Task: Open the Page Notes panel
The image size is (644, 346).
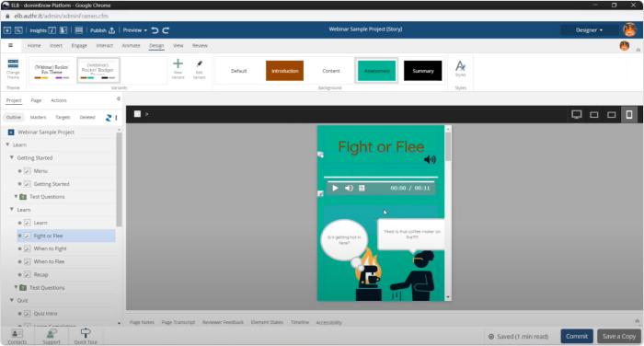Action: 142,323
